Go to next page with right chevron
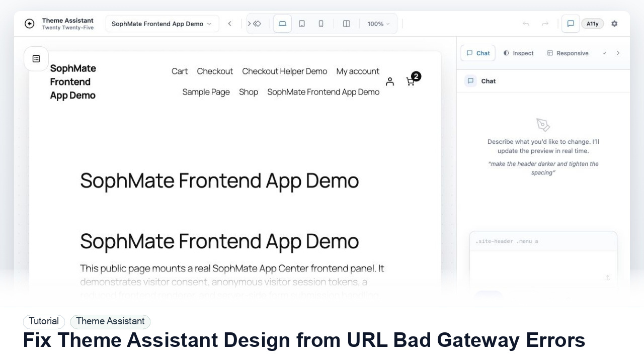Screen dimensions: 644x362 [249, 24]
